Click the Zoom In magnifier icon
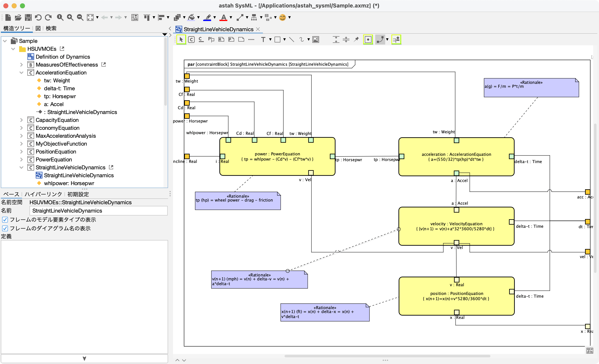This screenshot has width=599, height=364. tap(70, 17)
